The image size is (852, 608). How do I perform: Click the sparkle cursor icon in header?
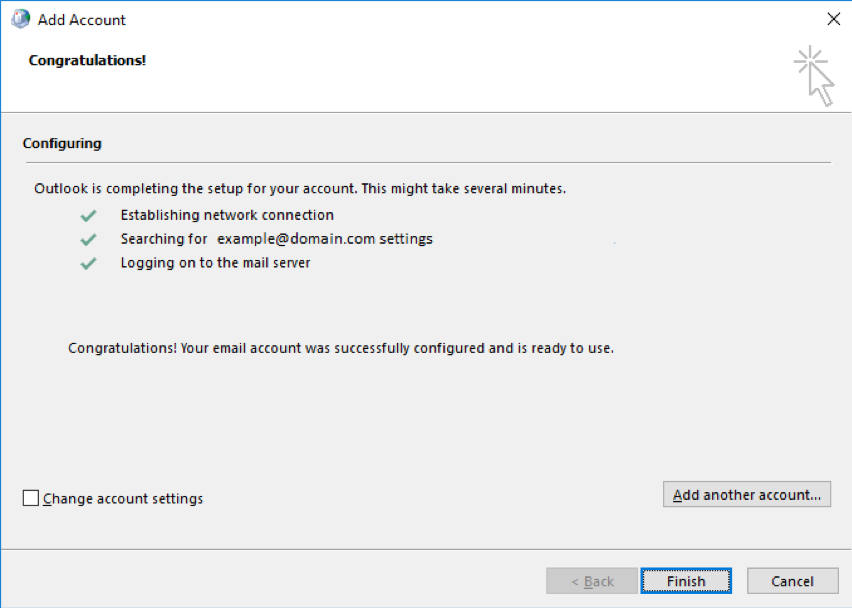pyautogui.click(x=813, y=76)
